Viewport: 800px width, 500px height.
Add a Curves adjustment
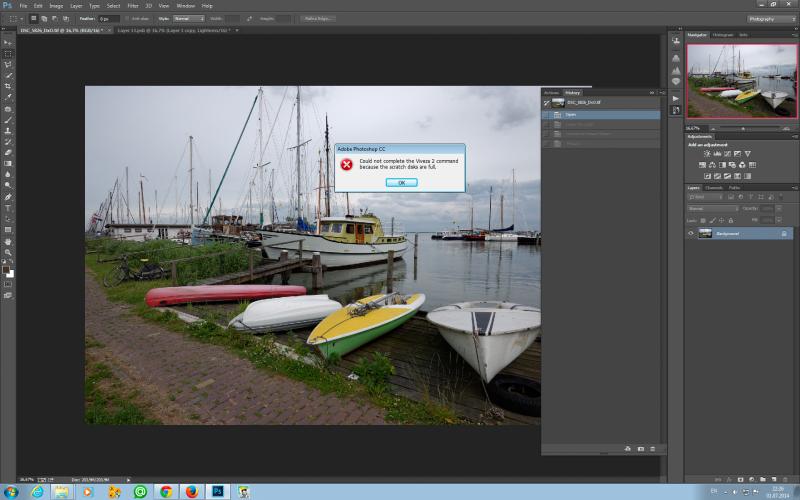728,154
